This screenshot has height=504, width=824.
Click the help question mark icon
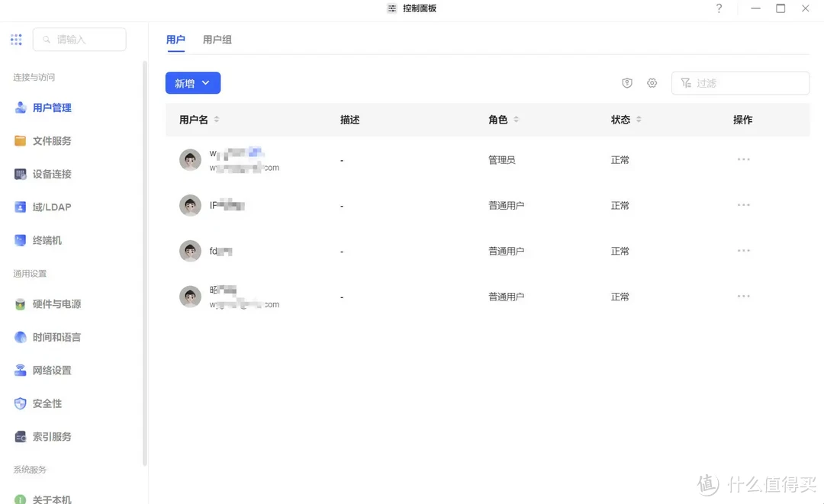(x=719, y=8)
